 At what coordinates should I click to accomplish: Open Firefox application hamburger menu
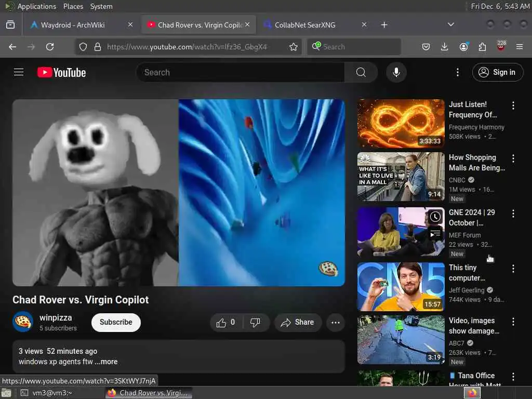coord(520,47)
